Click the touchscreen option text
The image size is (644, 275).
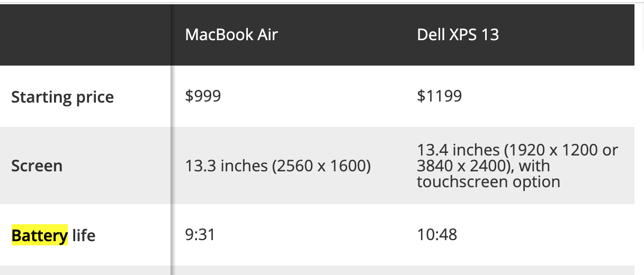[x=488, y=182]
